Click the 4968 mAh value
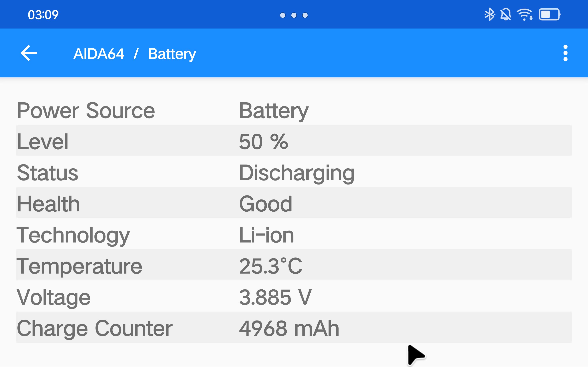 coord(289,328)
